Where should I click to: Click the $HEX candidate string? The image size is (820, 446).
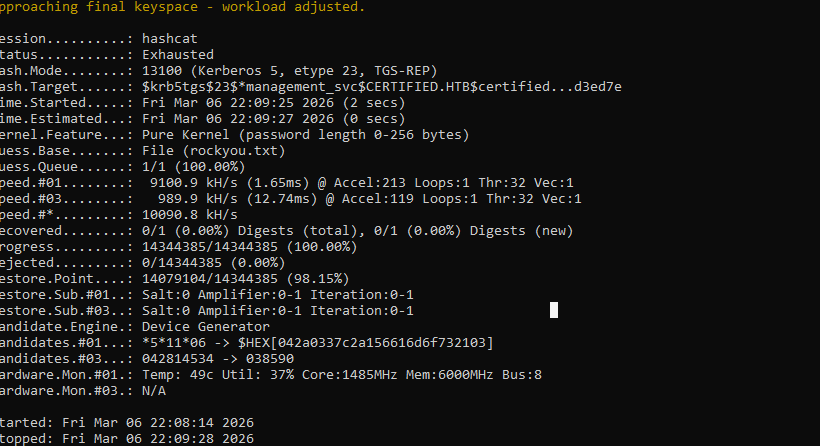pyautogui.click(x=365, y=342)
